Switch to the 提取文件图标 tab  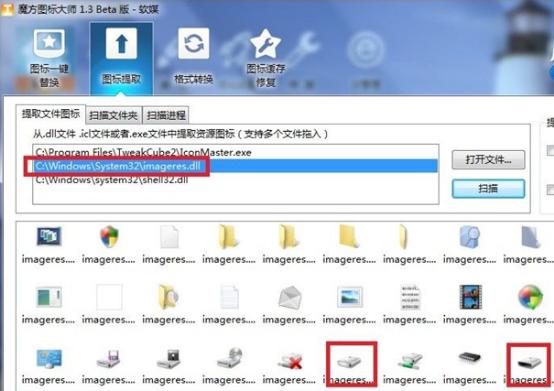(x=51, y=114)
